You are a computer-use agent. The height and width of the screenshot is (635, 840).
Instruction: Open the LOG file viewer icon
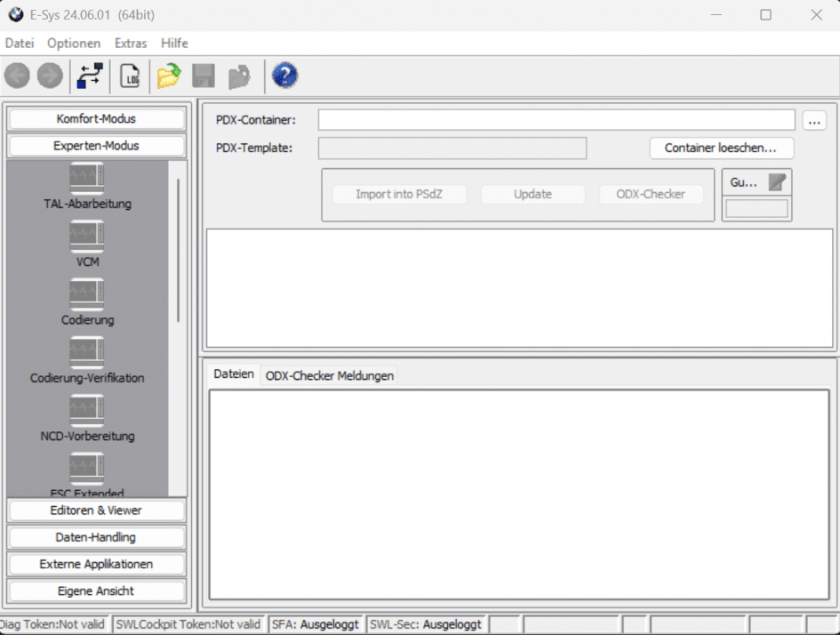pyautogui.click(x=131, y=76)
